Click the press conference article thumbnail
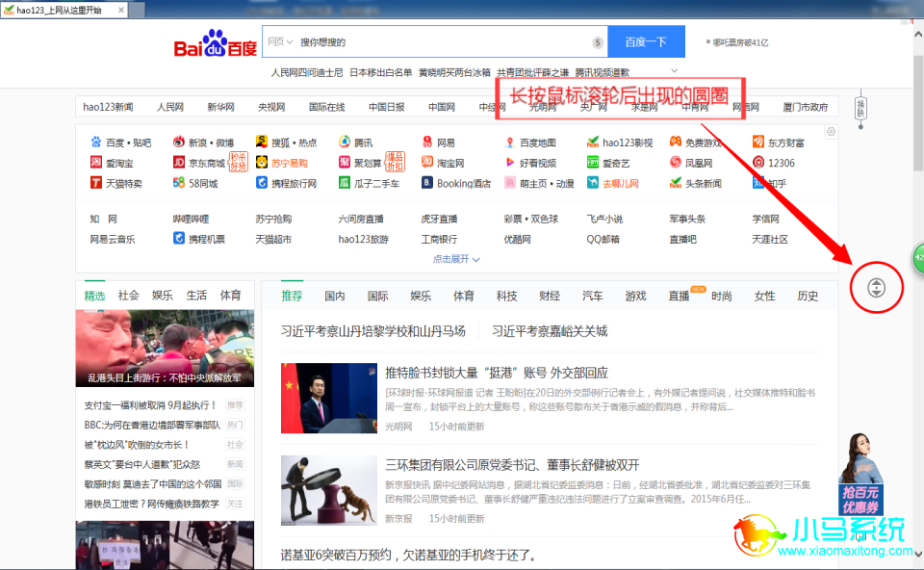Image resolution: width=924 pixels, height=570 pixels. pyautogui.click(x=329, y=398)
